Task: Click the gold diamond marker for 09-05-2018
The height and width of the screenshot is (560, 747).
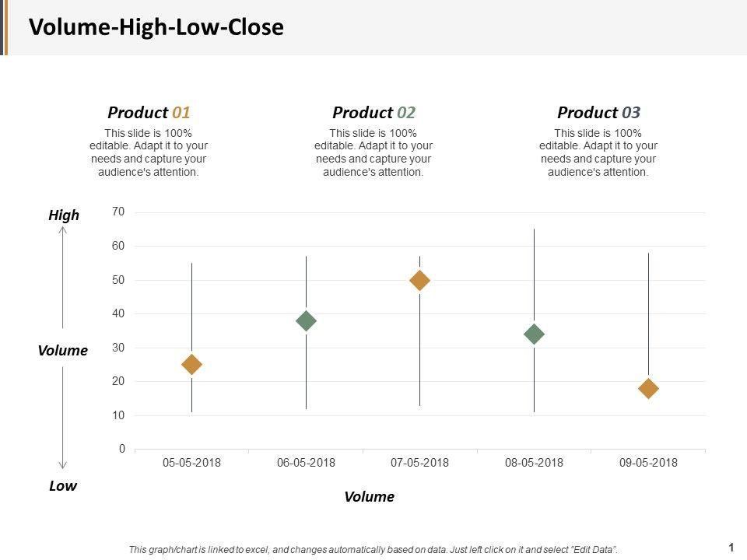Action: 648,388
